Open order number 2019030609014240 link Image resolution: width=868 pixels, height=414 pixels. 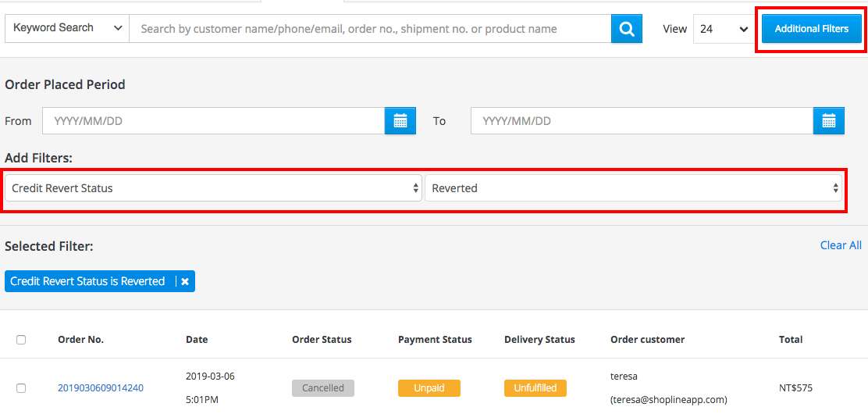[101, 388]
